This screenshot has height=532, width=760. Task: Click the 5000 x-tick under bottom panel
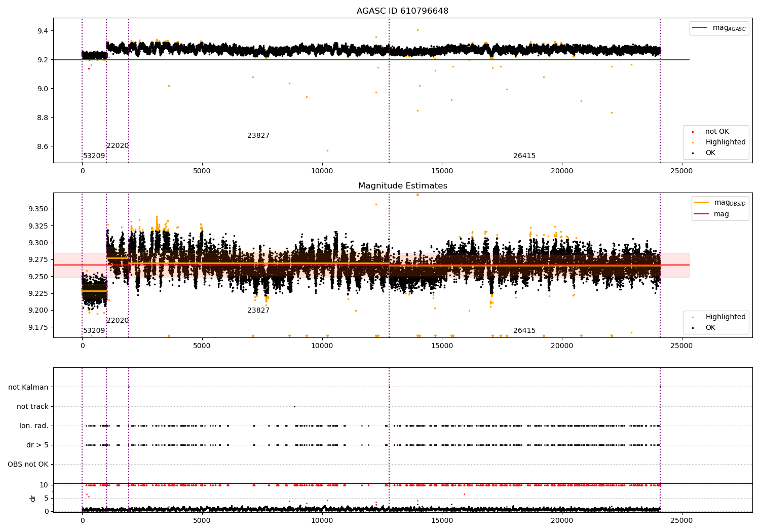click(x=202, y=521)
